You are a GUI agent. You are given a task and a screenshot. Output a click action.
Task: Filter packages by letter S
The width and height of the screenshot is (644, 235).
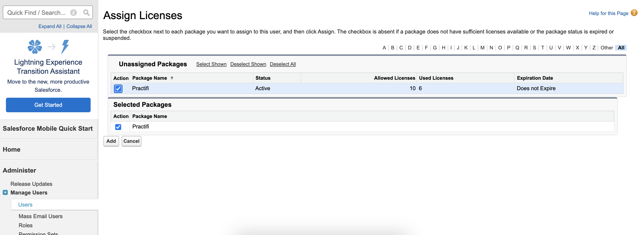click(534, 48)
